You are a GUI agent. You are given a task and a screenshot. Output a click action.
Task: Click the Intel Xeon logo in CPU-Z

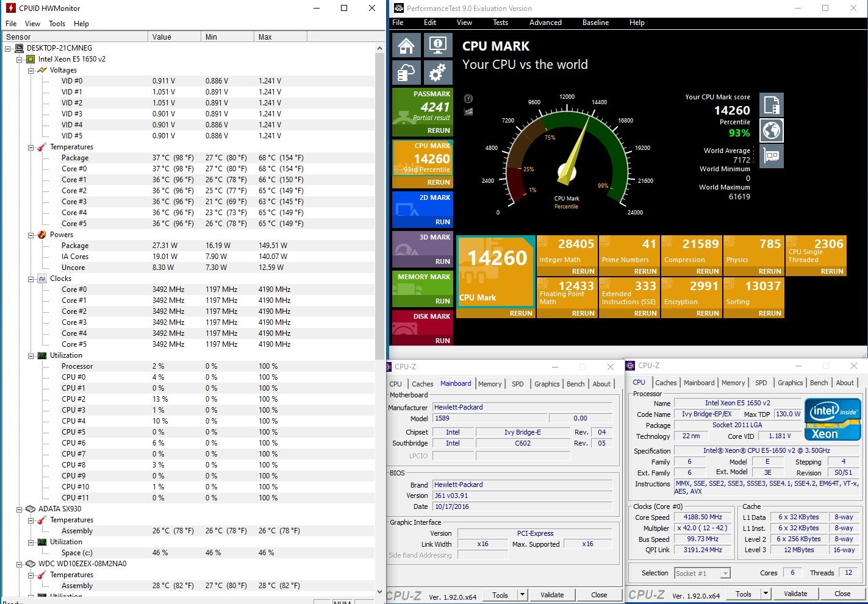833,419
